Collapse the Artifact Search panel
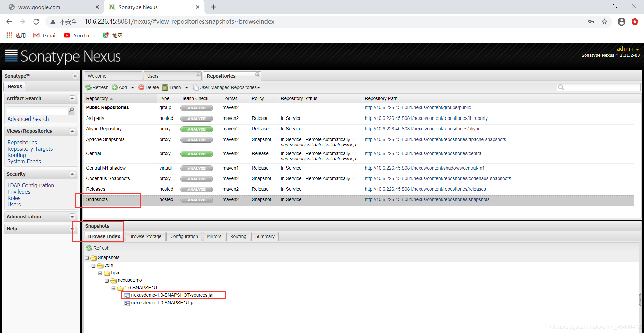 [72, 98]
